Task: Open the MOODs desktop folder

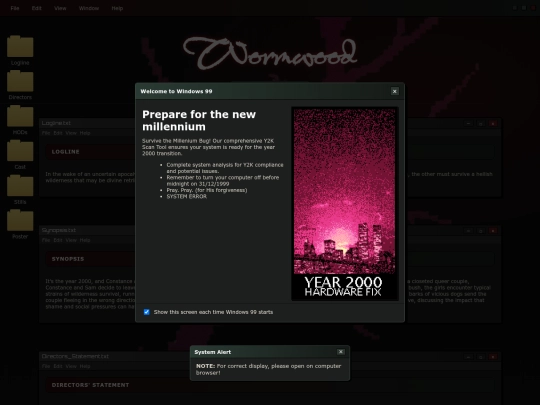Action: point(20,120)
